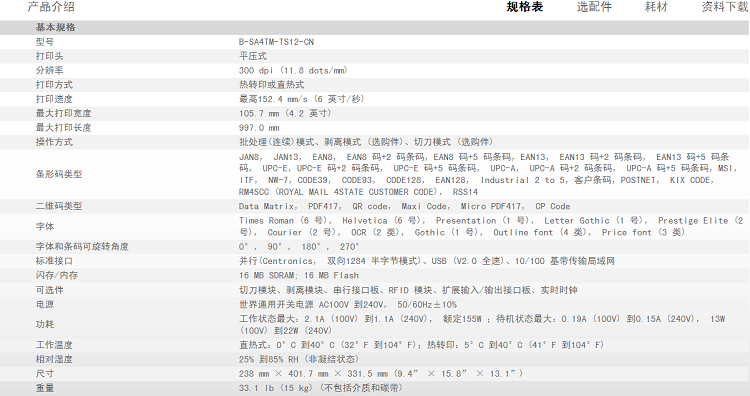
Task: Click the 重量 label
Action: (45, 388)
